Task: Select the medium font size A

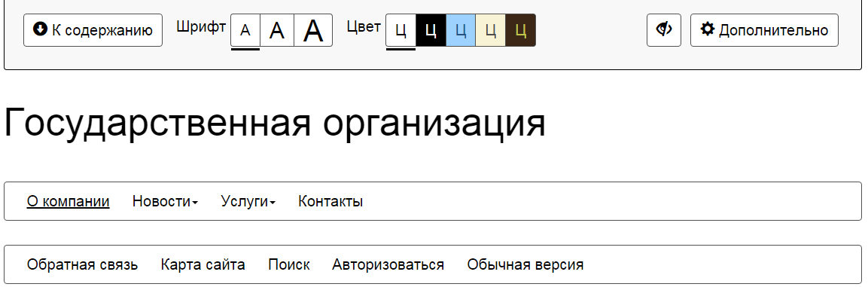Action: point(277,30)
